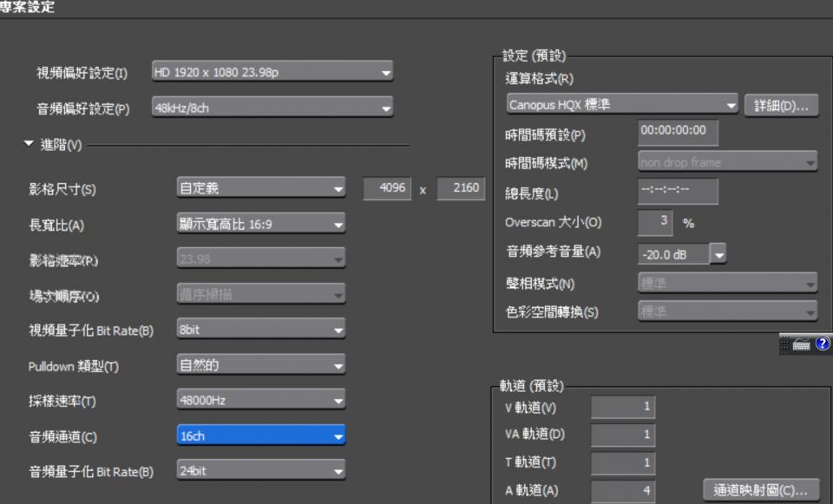This screenshot has height=504, width=833.
Task: Open the 視頻偏好設定 HD 1920 x 1080 dropdown
Action: point(272,72)
